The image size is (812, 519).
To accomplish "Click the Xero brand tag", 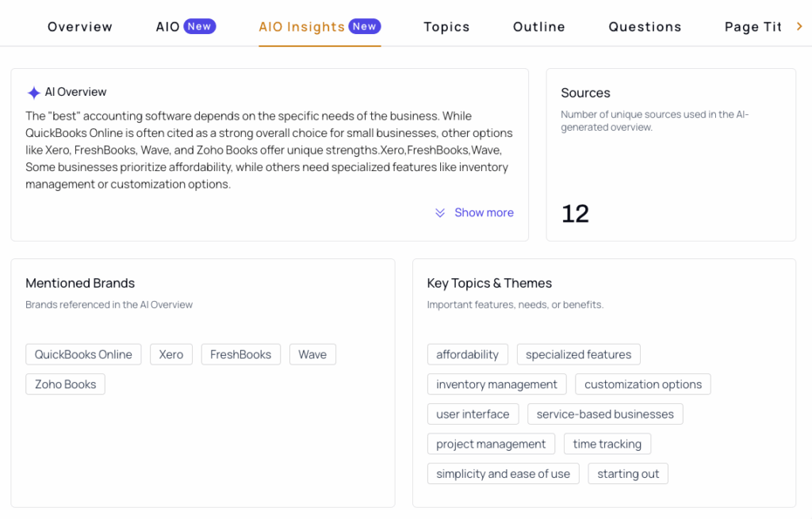I will tap(171, 354).
